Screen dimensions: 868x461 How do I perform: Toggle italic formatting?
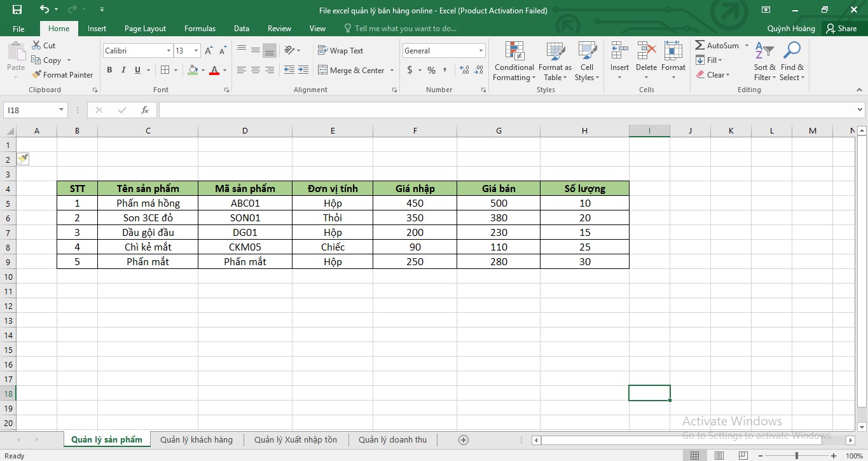pyautogui.click(x=123, y=70)
